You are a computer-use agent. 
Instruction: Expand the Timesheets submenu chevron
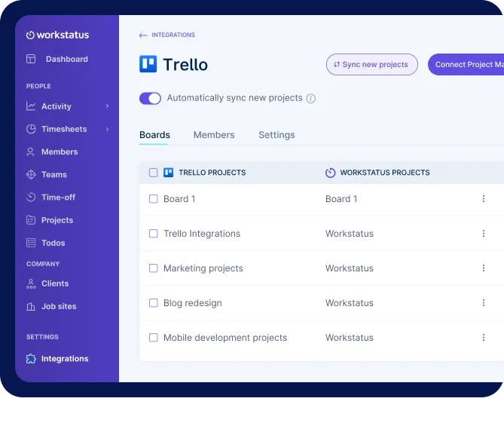click(108, 129)
